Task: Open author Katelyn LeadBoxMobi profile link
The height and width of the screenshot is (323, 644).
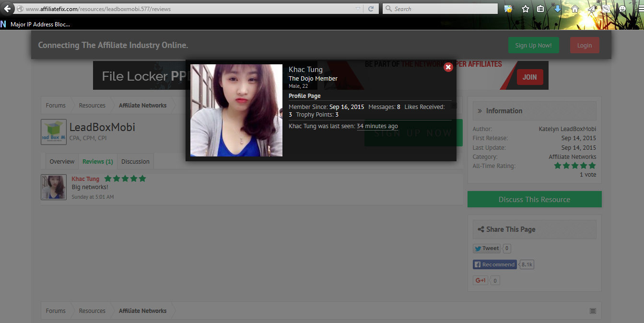Action: pyautogui.click(x=567, y=129)
